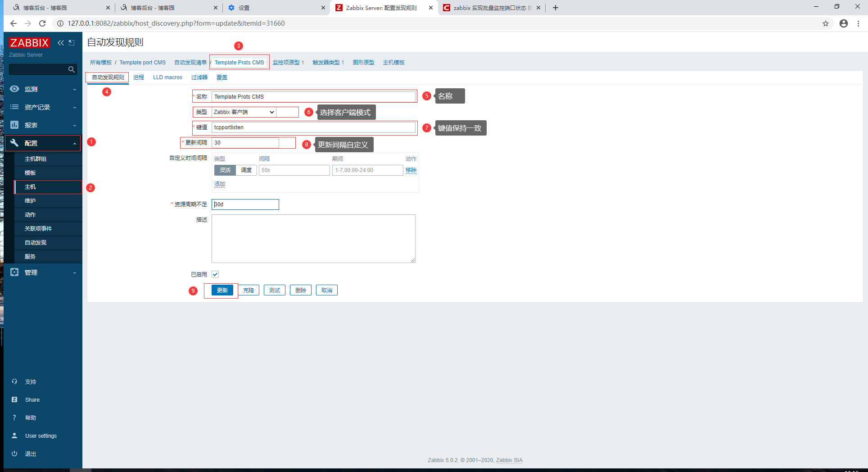This screenshot has height=472, width=868.
Task: Click the 键值 input field
Action: click(x=313, y=127)
